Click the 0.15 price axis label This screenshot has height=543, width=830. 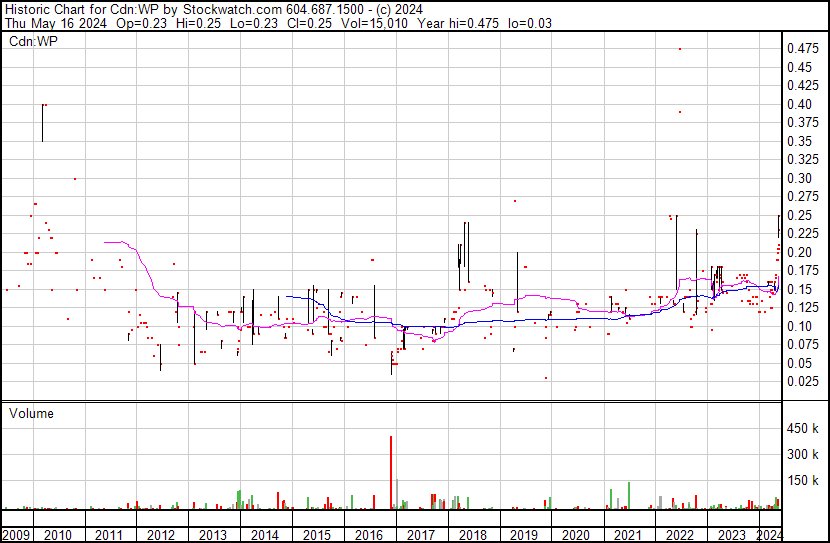pos(799,289)
